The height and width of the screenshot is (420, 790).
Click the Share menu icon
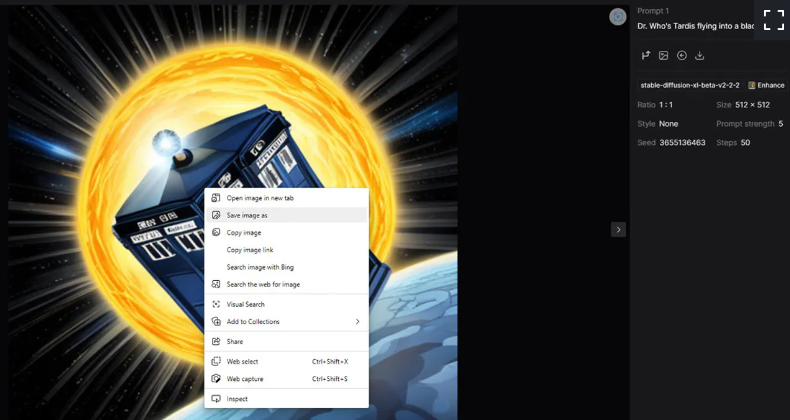click(x=216, y=341)
